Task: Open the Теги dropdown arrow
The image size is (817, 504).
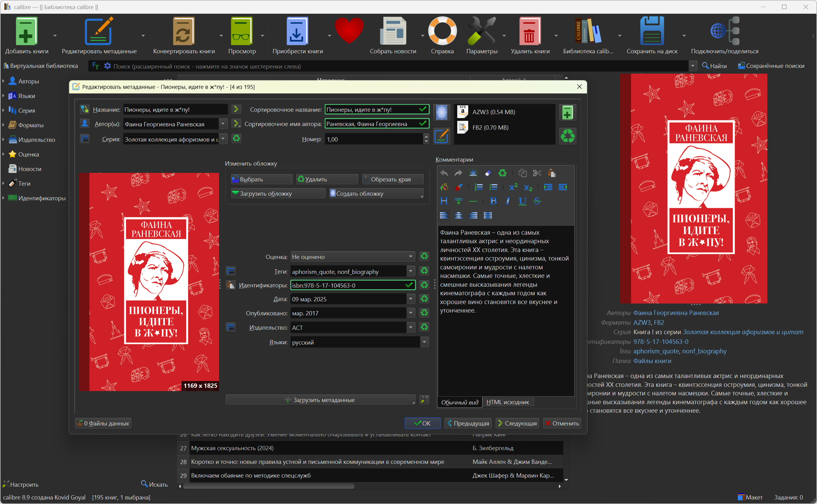Action: tap(411, 271)
